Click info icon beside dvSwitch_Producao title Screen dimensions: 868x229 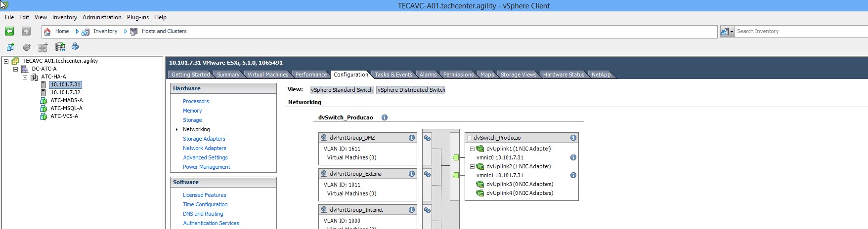point(384,117)
